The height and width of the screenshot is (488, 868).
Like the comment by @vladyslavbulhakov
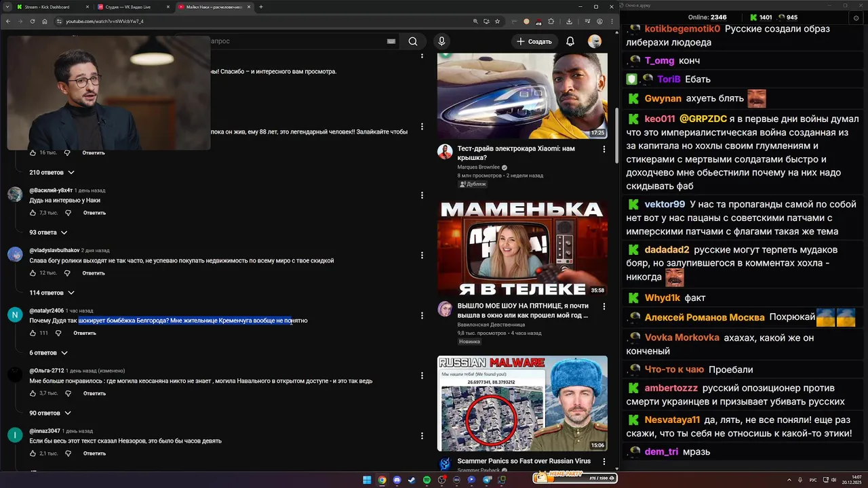pyautogui.click(x=33, y=273)
